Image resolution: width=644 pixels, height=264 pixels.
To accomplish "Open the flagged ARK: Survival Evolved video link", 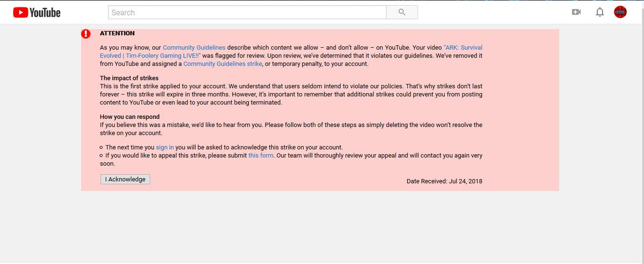I will pyautogui.click(x=291, y=51).
